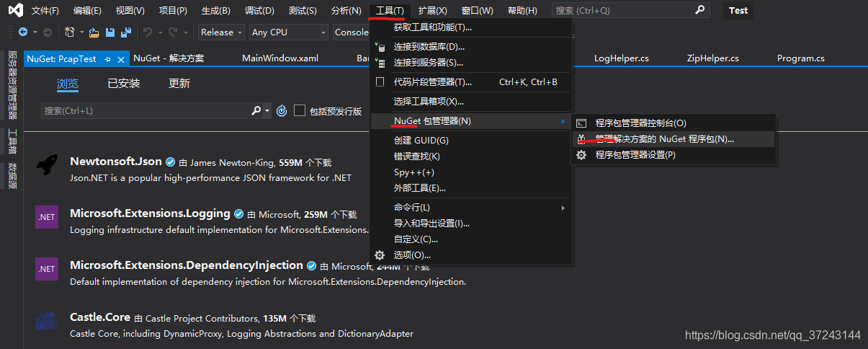The width and height of the screenshot is (868, 349).
Task: Open the NuGet search options dropdown arrow
Action: 267,111
